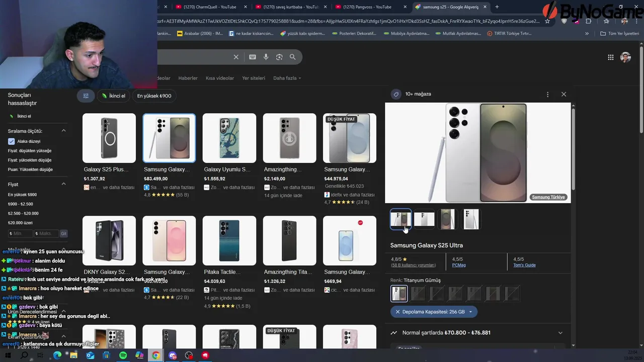Screen dimensions: 644x362
Task: Open the Yer siteleri search tab
Action: [x=254, y=78]
